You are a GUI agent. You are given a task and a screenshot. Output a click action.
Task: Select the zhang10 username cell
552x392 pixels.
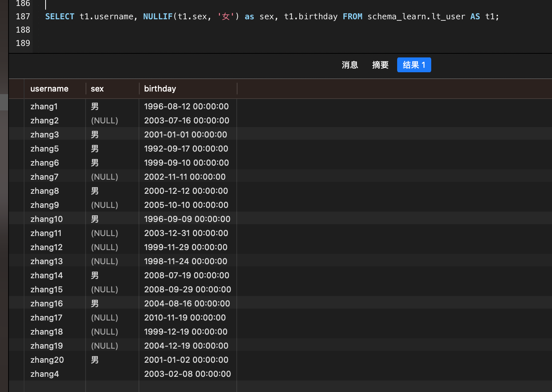point(47,219)
